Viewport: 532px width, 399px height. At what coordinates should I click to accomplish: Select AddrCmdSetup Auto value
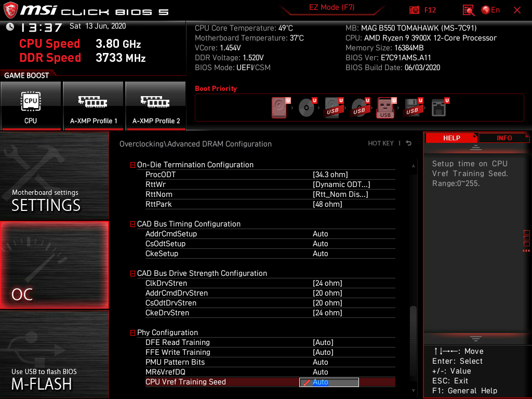[320, 234]
